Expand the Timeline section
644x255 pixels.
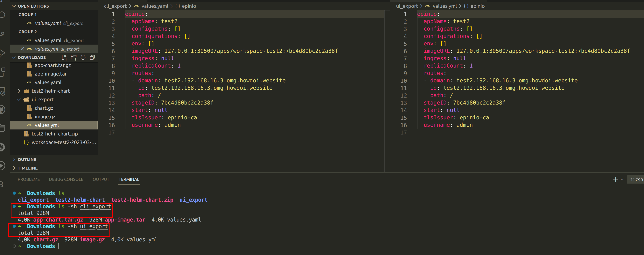(x=14, y=168)
